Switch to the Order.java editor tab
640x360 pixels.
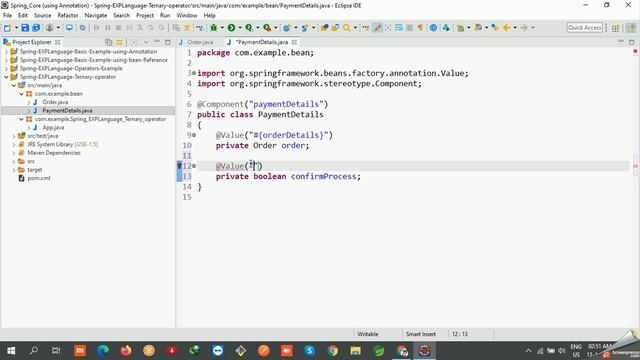(x=200, y=42)
